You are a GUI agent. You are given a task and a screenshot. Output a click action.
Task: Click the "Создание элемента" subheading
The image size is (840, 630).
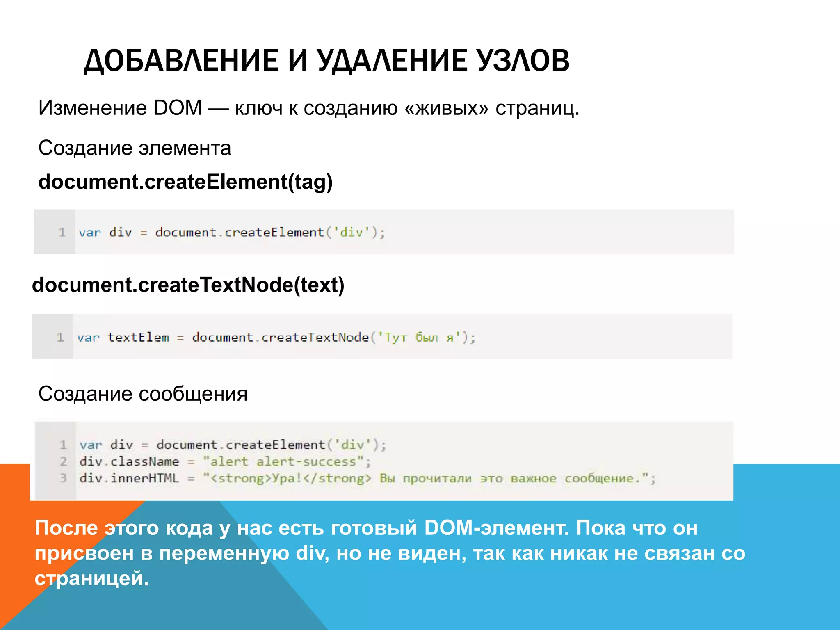135,148
